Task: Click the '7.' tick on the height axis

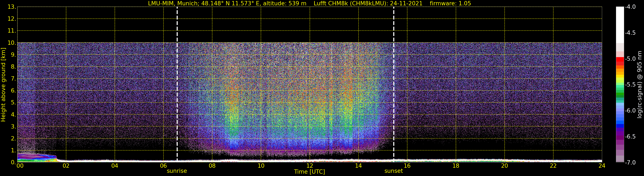Action: [x=13, y=79]
